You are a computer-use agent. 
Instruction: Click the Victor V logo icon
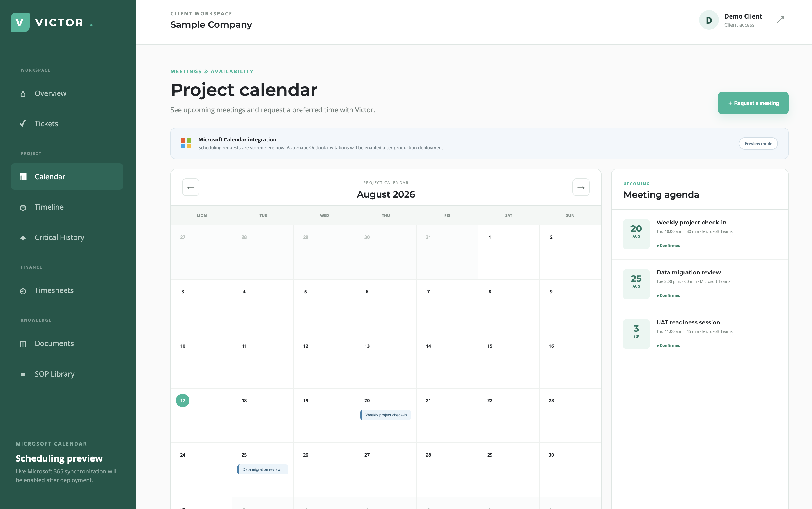pyautogui.click(x=20, y=22)
